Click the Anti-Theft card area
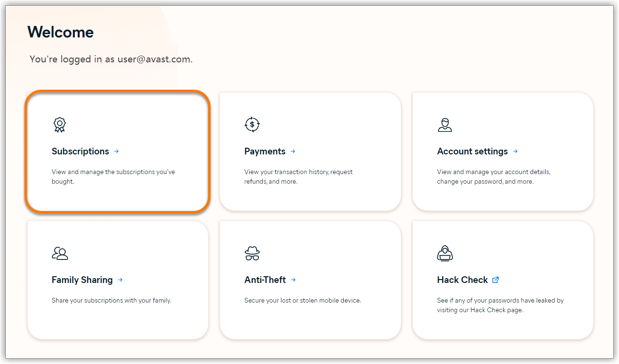The width and height of the screenshot is (619, 364). point(310,280)
